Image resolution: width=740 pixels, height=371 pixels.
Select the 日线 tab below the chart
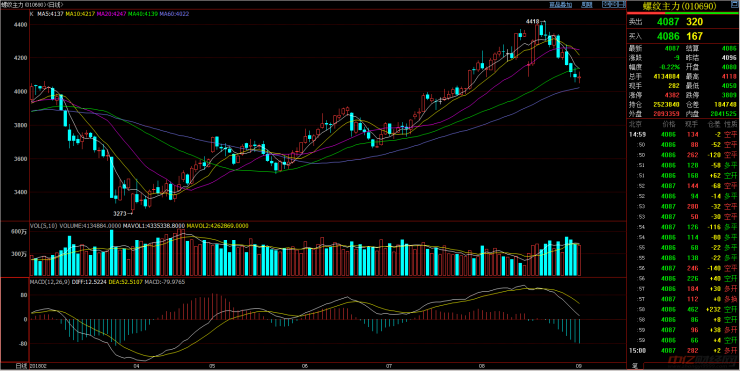(x=21, y=366)
